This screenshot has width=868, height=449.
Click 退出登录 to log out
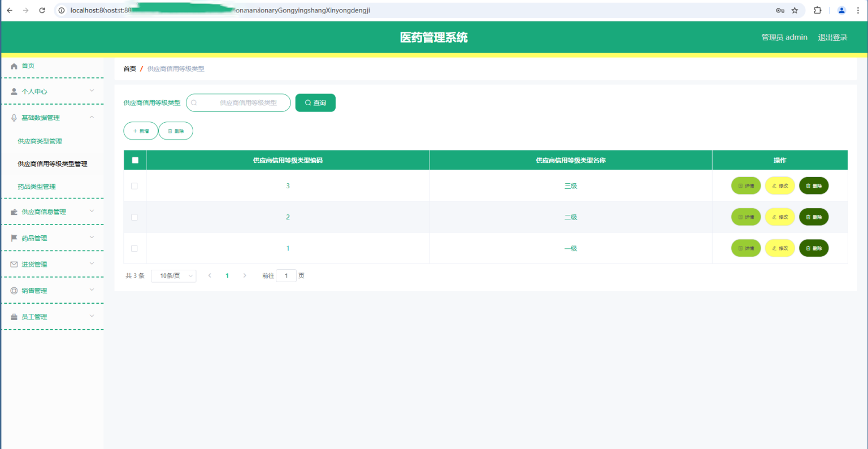(x=832, y=37)
